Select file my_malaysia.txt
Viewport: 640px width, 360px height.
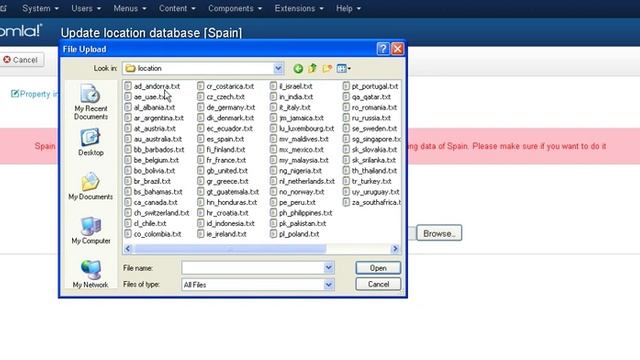(x=299, y=160)
